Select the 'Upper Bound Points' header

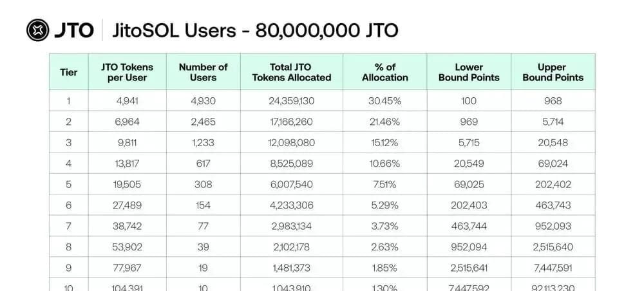pos(553,72)
